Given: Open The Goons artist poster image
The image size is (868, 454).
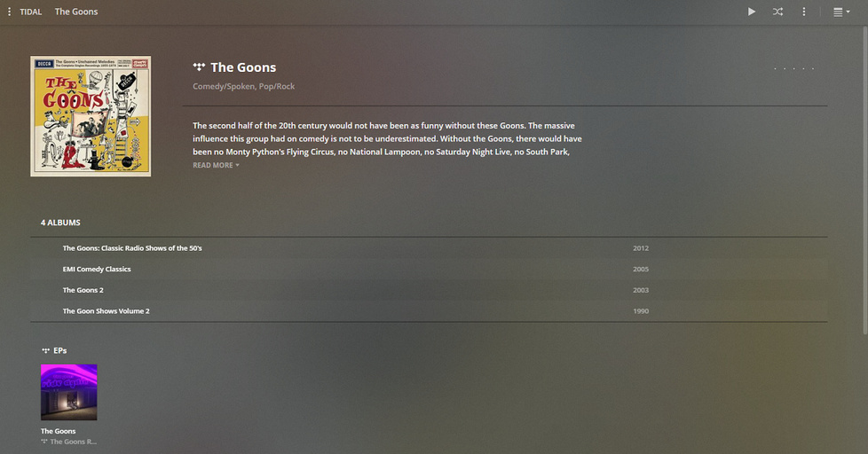Looking at the screenshot, I should point(91,116).
